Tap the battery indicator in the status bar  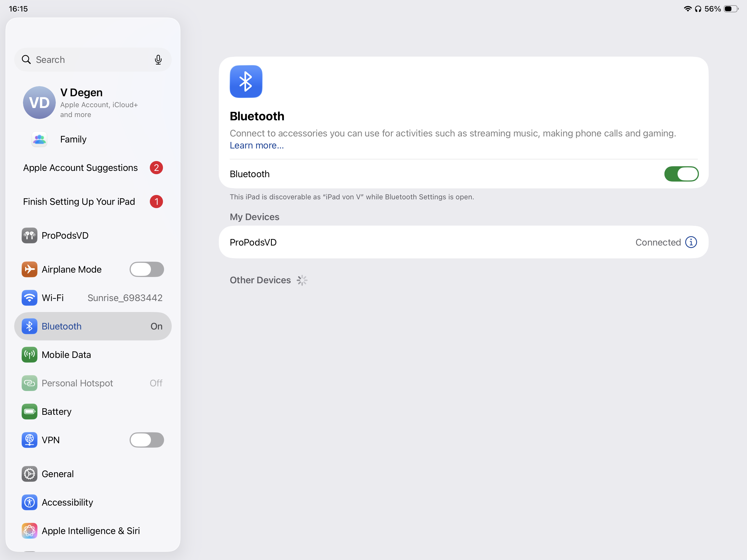pyautogui.click(x=731, y=9)
